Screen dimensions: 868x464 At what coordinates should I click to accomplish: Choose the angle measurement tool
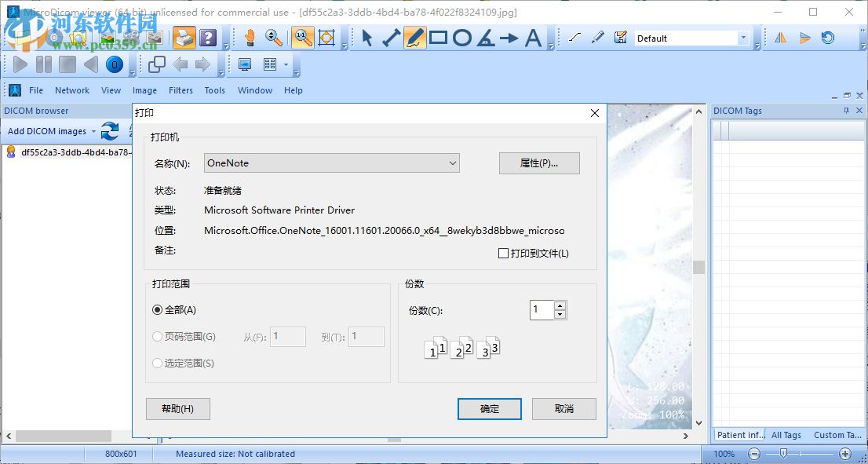coord(484,37)
